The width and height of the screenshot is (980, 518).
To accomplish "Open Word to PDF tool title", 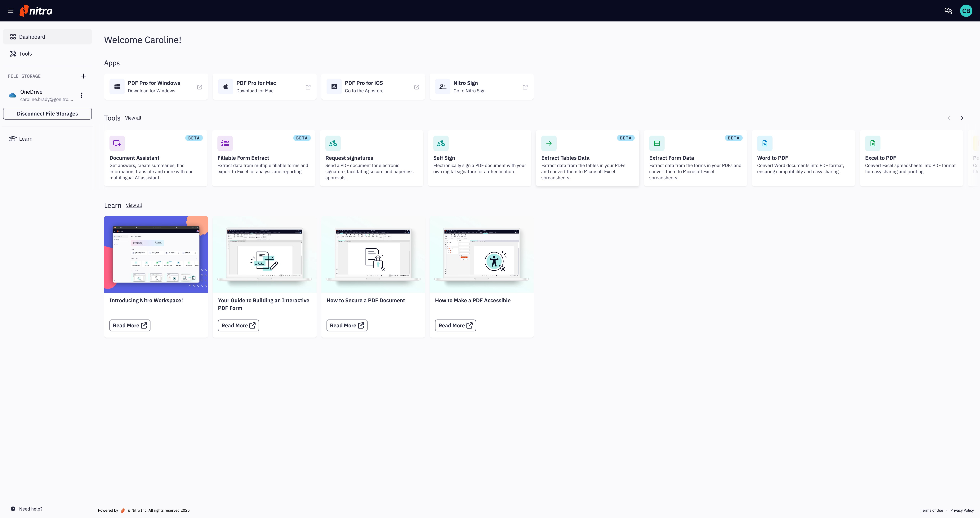I will [772, 158].
